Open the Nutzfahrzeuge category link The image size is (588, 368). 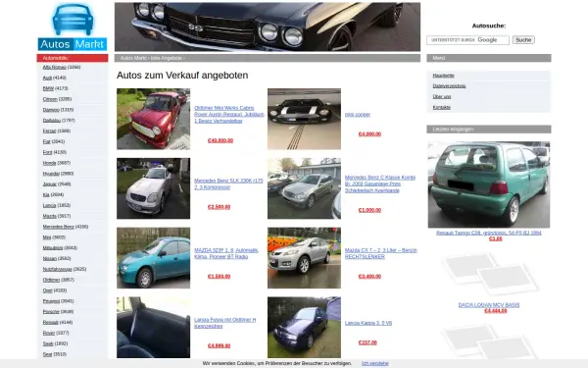(58, 269)
